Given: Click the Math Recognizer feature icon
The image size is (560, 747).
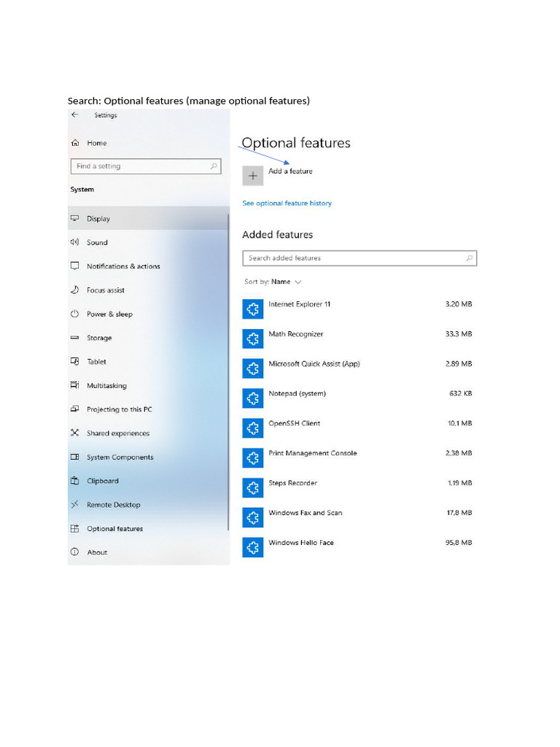Looking at the screenshot, I should tap(253, 338).
